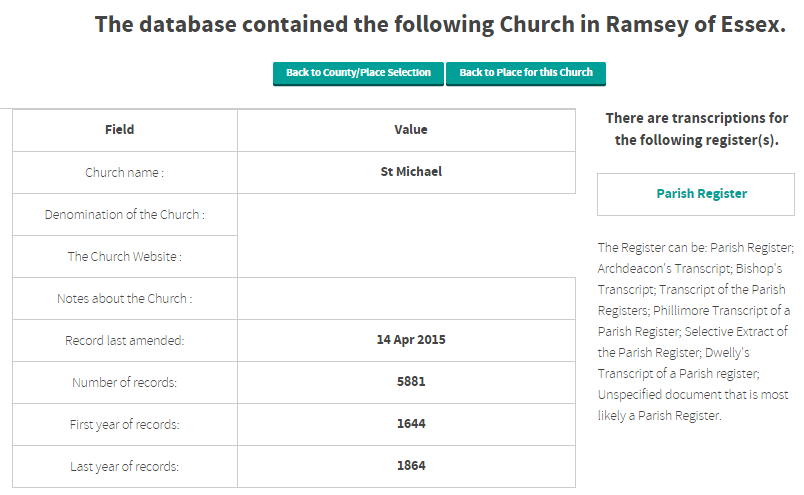804x495 pixels.
Task: Click the register types description paragraph
Action: point(696,332)
